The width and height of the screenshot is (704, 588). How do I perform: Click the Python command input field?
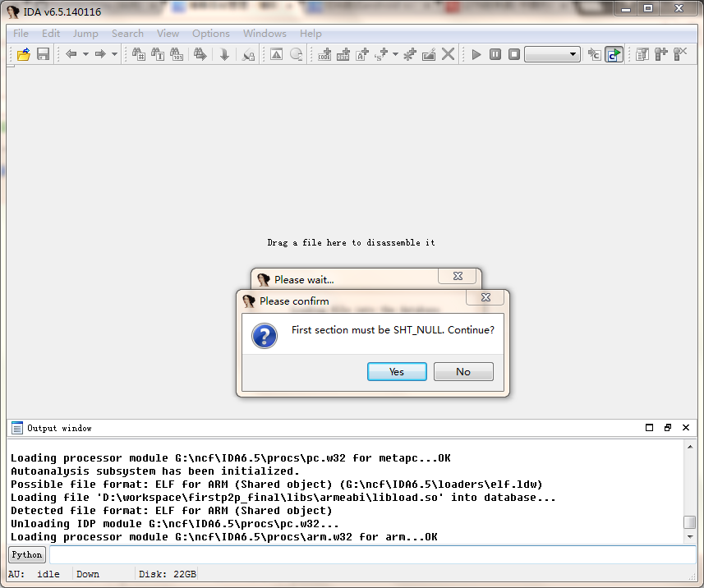click(x=370, y=554)
